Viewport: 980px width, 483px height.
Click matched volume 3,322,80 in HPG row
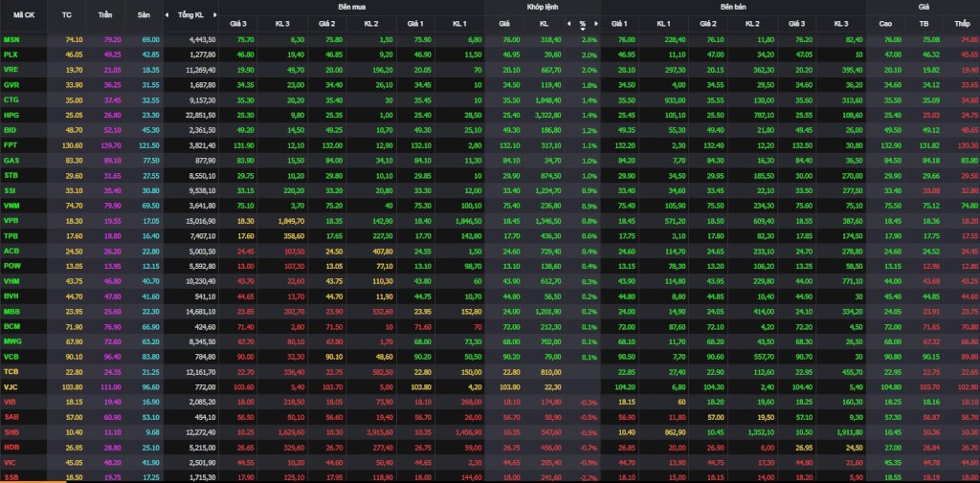[x=547, y=115]
